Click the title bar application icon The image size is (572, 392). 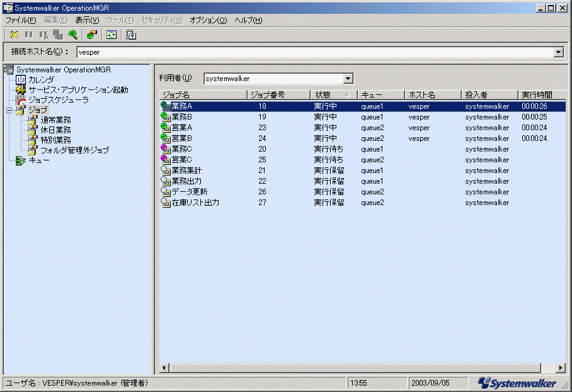pyautogui.click(x=8, y=8)
